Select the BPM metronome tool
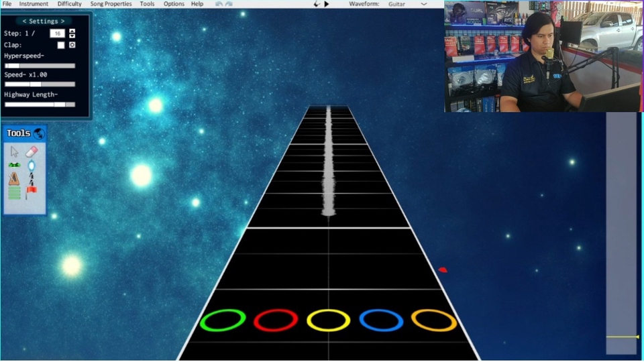 (x=14, y=179)
